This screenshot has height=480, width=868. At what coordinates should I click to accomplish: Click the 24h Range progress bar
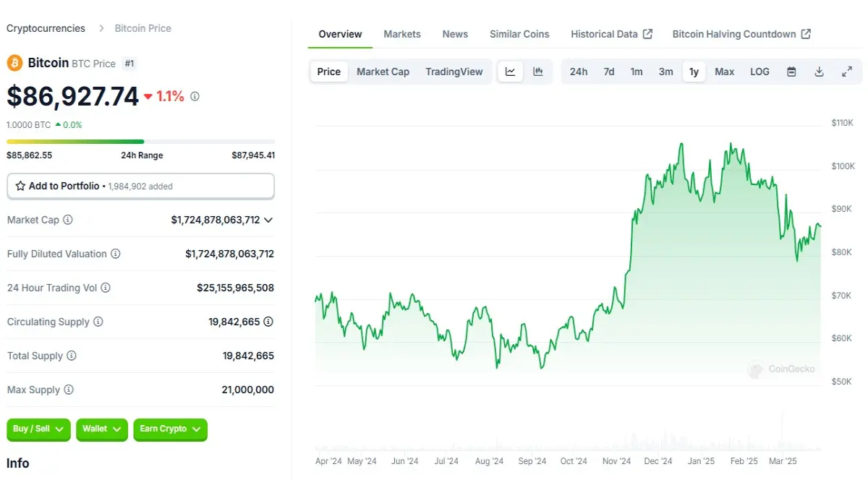140,142
